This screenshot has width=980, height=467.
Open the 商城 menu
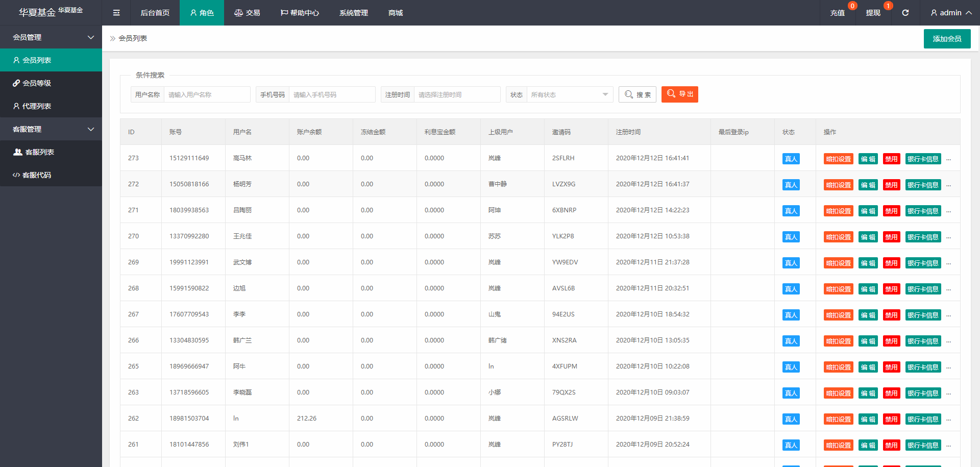tap(396, 13)
